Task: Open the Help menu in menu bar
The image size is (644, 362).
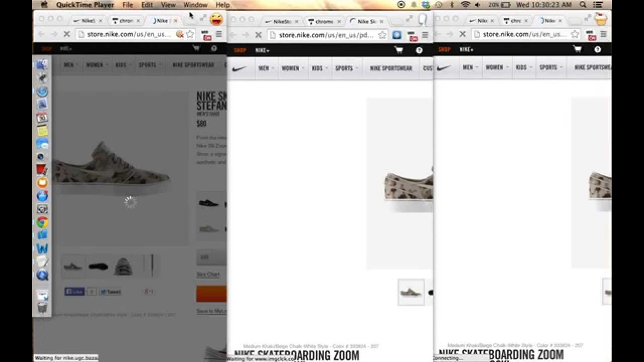Action: [x=222, y=5]
